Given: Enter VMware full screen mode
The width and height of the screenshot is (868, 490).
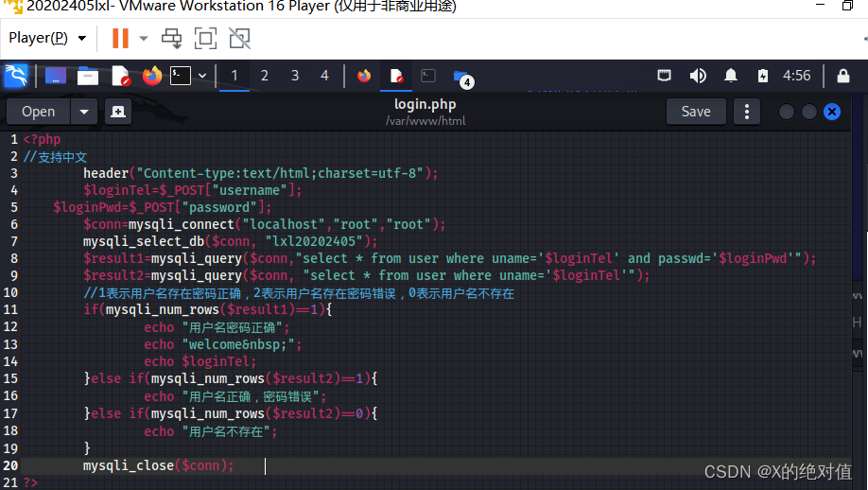Looking at the screenshot, I should [x=205, y=38].
